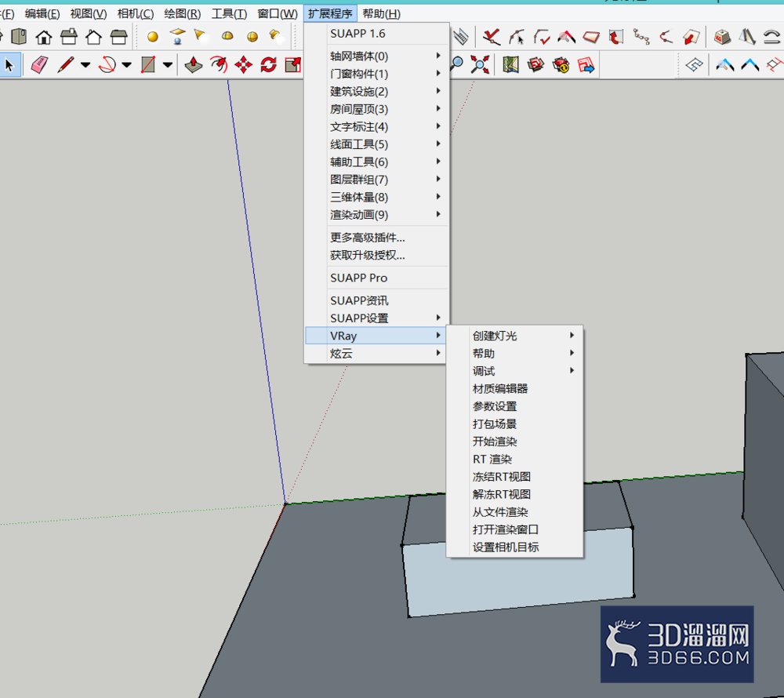Image resolution: width=784 pixels, height=698 pixels.
Task: Expand the SUAPP设置 submenu
Action: pos(376,318)
